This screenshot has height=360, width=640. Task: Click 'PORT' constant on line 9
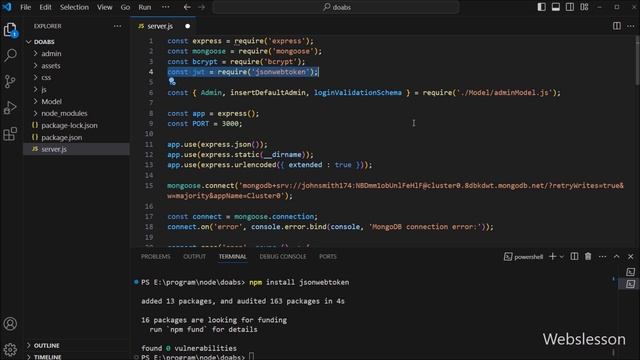coord(200,124)
